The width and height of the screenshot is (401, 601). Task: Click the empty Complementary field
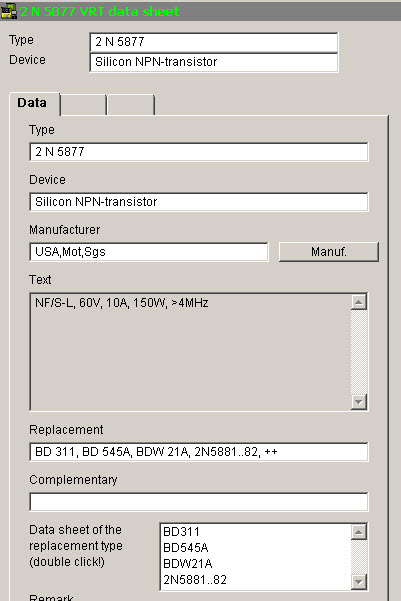click(x=199, y=502)
